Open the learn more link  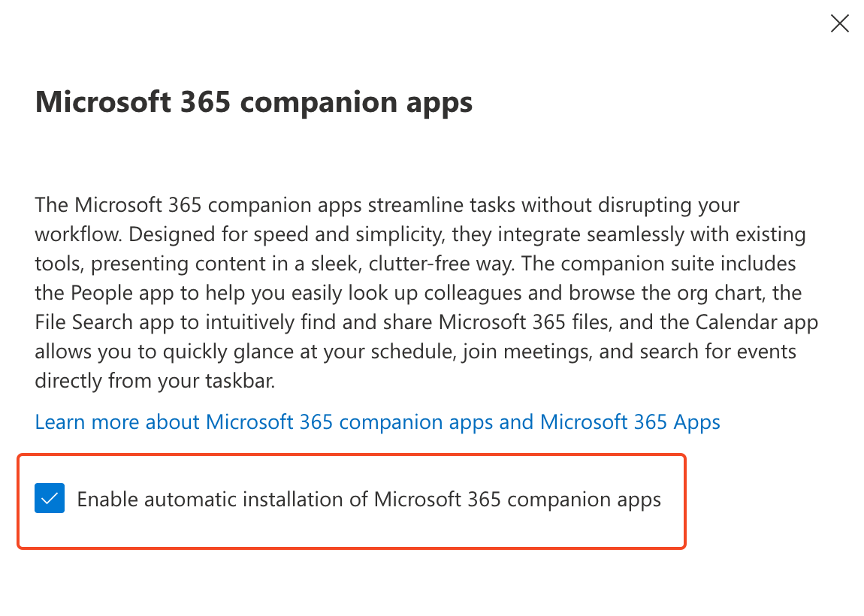(376, 421)
